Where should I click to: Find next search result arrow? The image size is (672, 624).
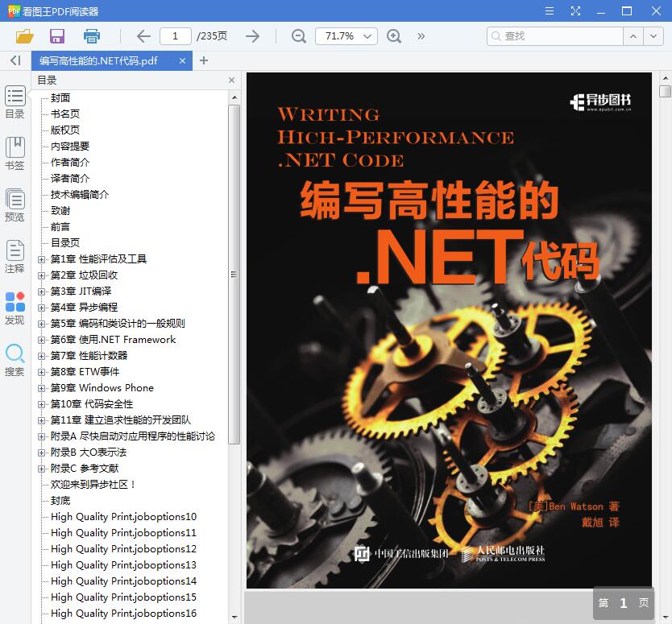[653, 36]
